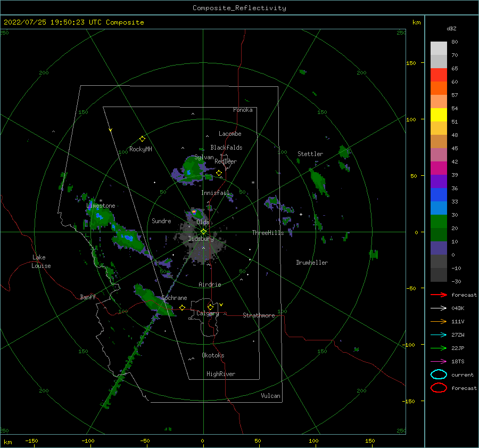Click the dBZ legend heading
This screenshot has height=448, width=479.
pyautogui.click(x=451, y=29)
